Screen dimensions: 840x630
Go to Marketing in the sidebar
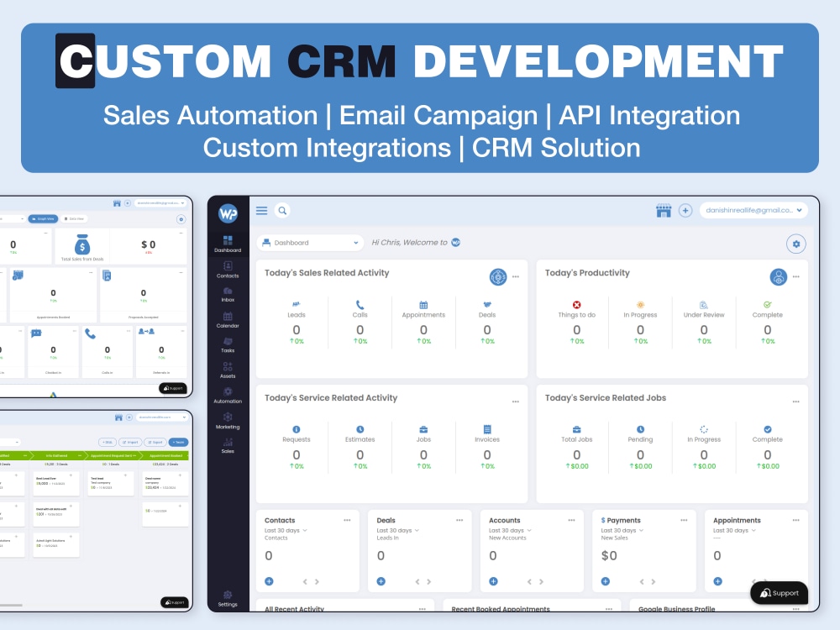(228, 421)
